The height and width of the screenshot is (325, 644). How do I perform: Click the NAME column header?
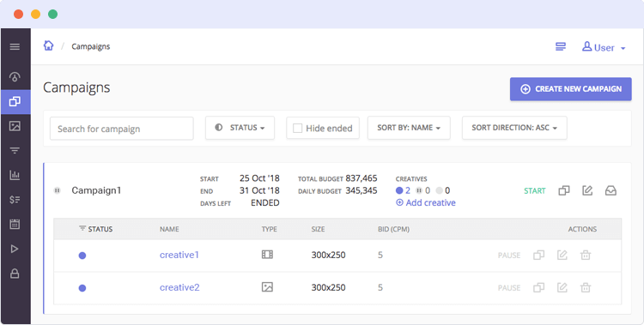169,229
